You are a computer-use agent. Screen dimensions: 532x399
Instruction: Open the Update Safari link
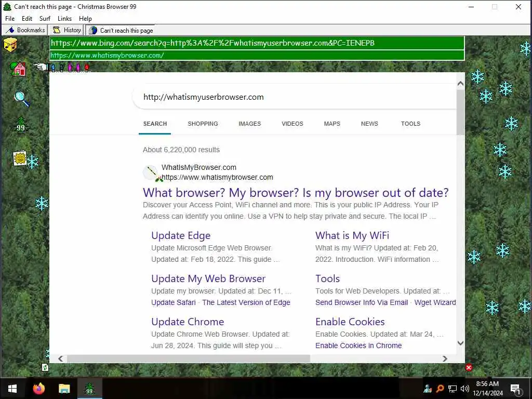point(174,302)
